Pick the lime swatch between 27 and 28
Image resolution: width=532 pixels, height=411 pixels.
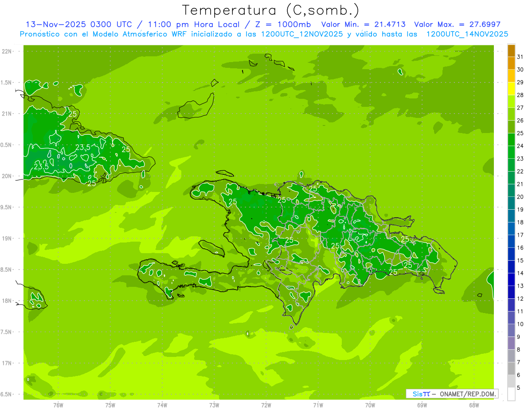[511, 102]
